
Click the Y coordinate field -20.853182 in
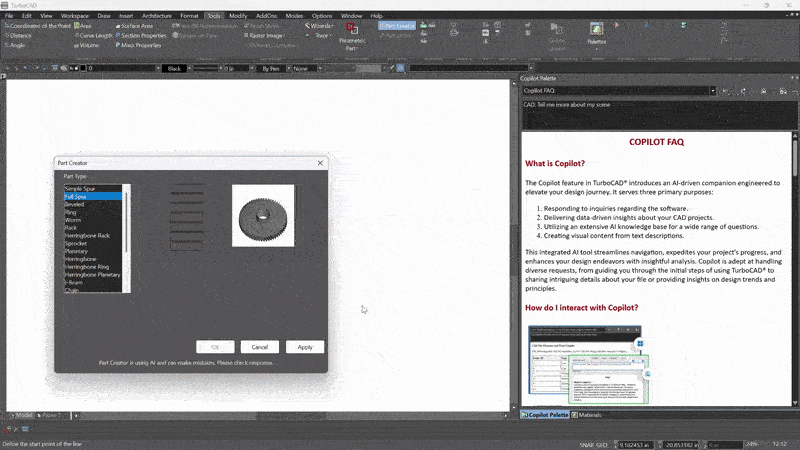click(681, 445)
